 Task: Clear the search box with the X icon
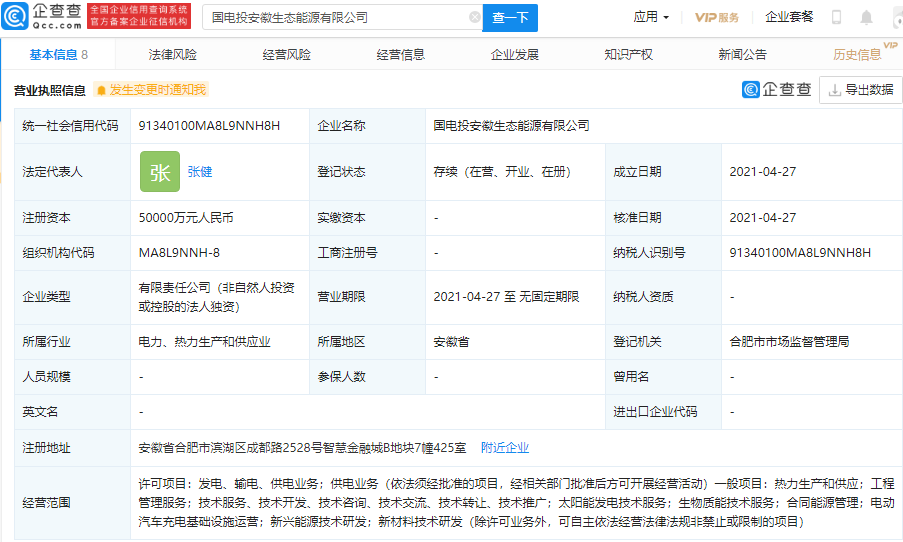coord(474,17)
